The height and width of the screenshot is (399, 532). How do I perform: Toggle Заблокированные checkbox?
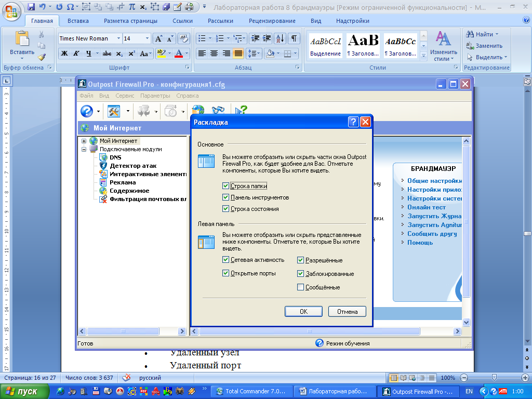click(300, 273)
